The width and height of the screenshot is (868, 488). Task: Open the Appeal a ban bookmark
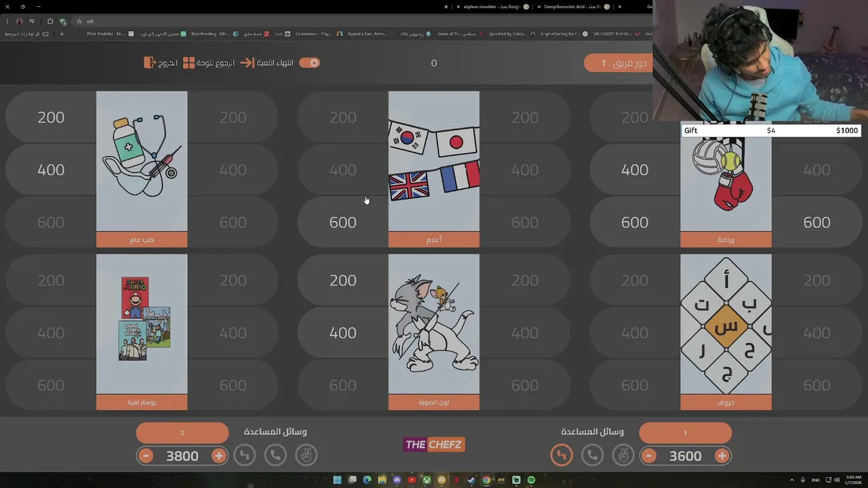pos(370,33)
